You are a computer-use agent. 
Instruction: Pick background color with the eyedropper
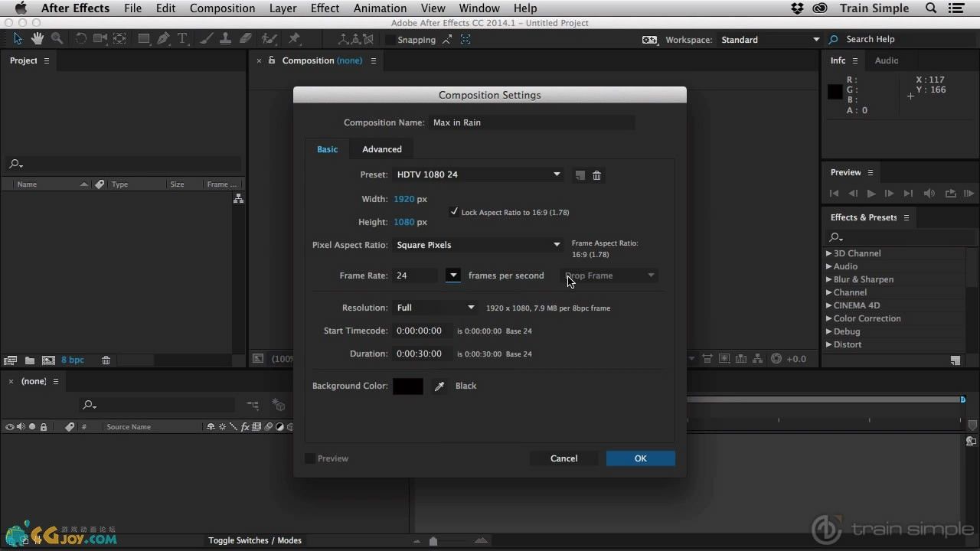(x=439, y=386)
